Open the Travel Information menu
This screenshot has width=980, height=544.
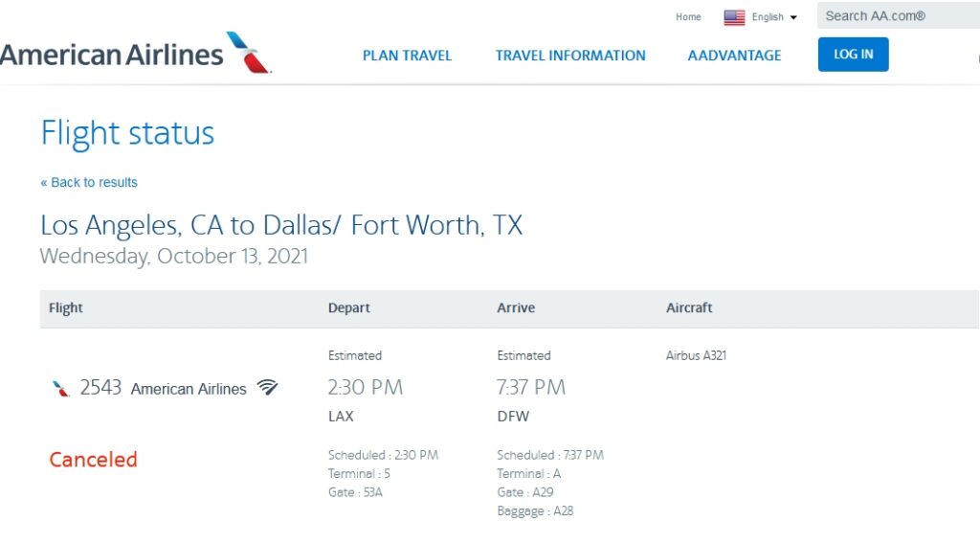(570, 56)
